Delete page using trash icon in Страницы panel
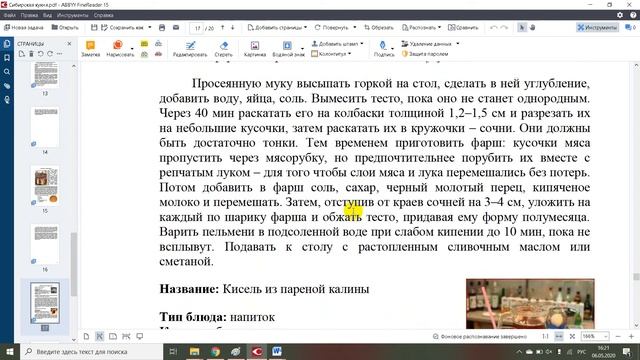This screenshot has width=640, height=360. pos(31,54)
